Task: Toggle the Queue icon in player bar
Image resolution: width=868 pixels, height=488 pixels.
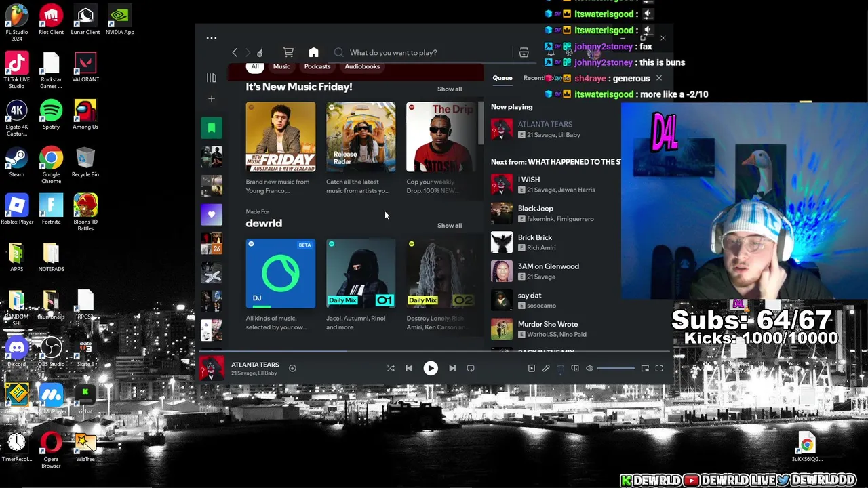Action: tap(560, 368)
